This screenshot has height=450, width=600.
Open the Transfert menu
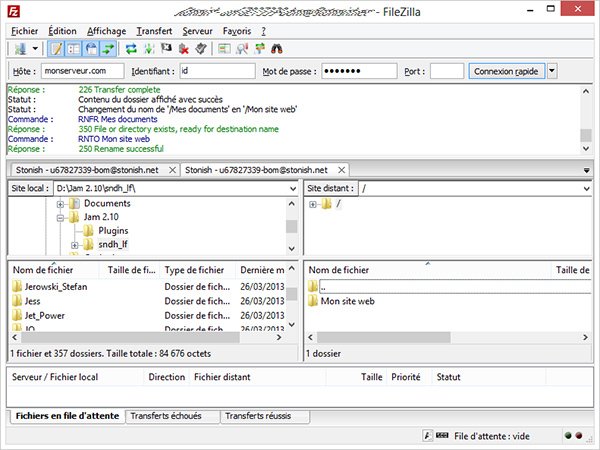[x=154, y=31]
